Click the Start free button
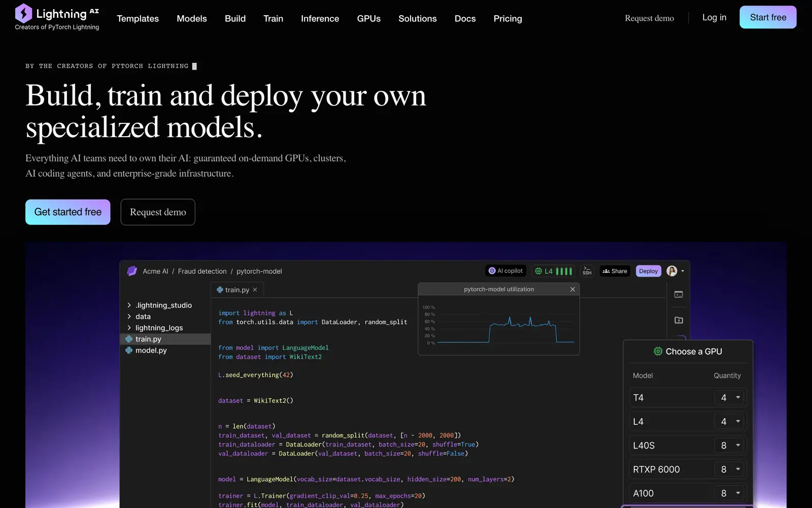Viewport: 812px width, 508px height. [x=768, y=17]
